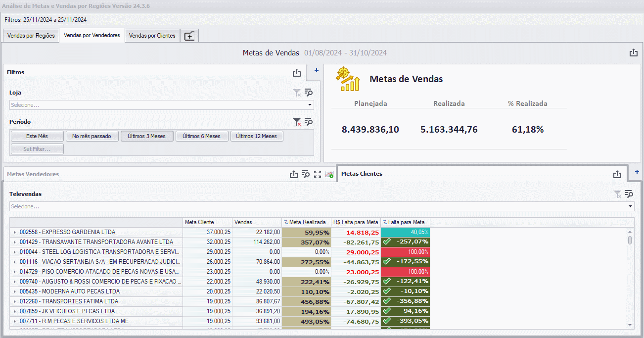
Task: Add panel with plus beside Filtros
Action: pos(317,70)
